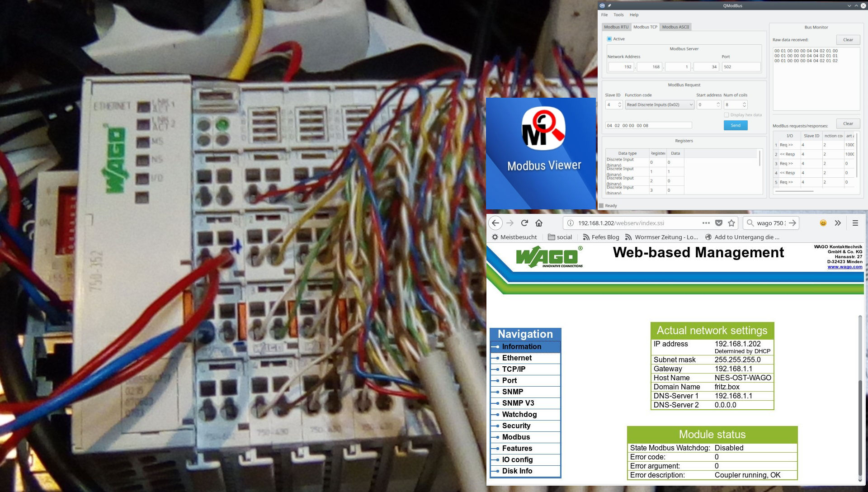
Task: Open the Firefox home page icon
Action: [x=538, y=223]
